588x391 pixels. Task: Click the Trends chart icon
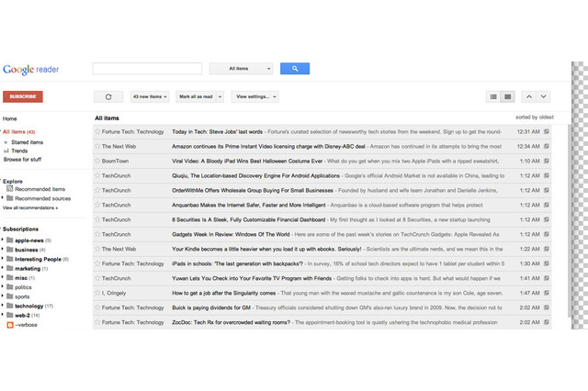point(6,151)
